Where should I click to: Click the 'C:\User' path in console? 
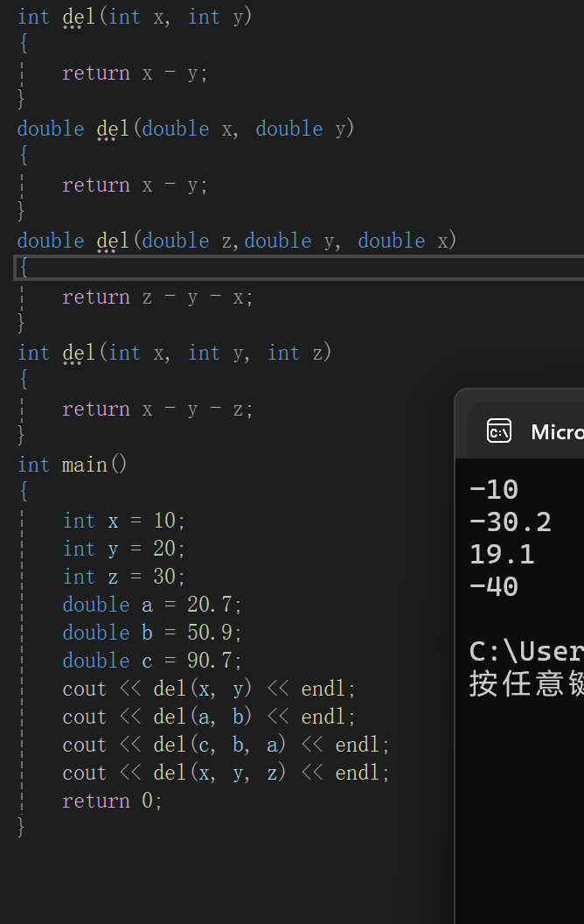coord(526,652)
